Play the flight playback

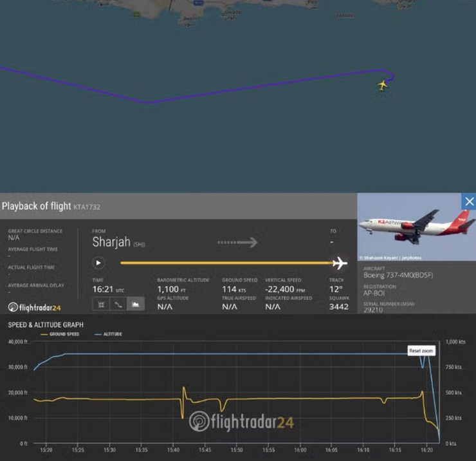pos(98,263)
